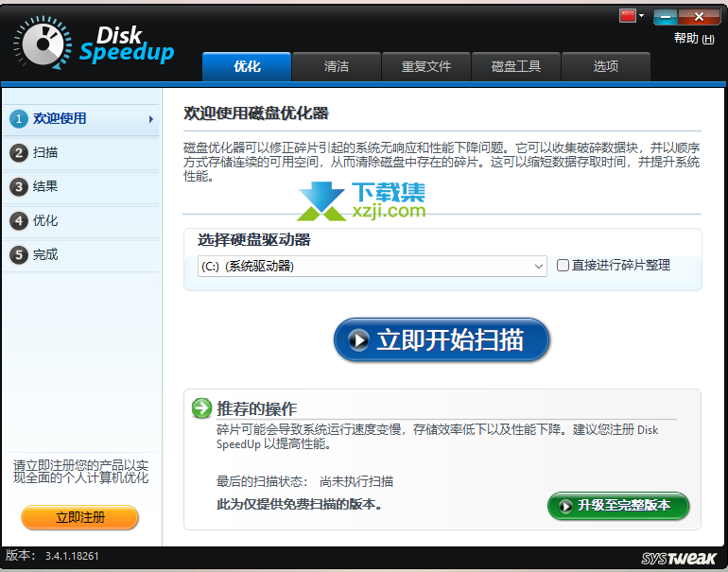
Task: Click the Disk Speedup logo icon
Action: [43, 44]
